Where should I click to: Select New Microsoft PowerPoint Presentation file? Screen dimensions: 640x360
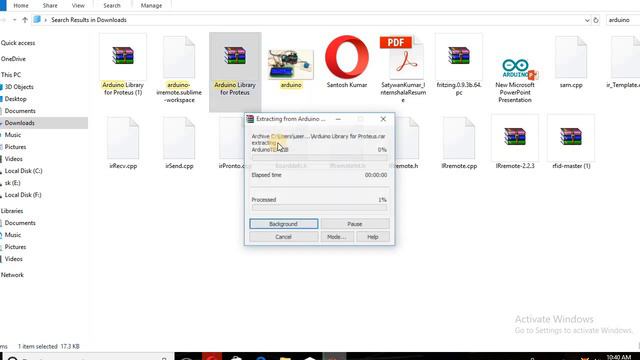515,80
